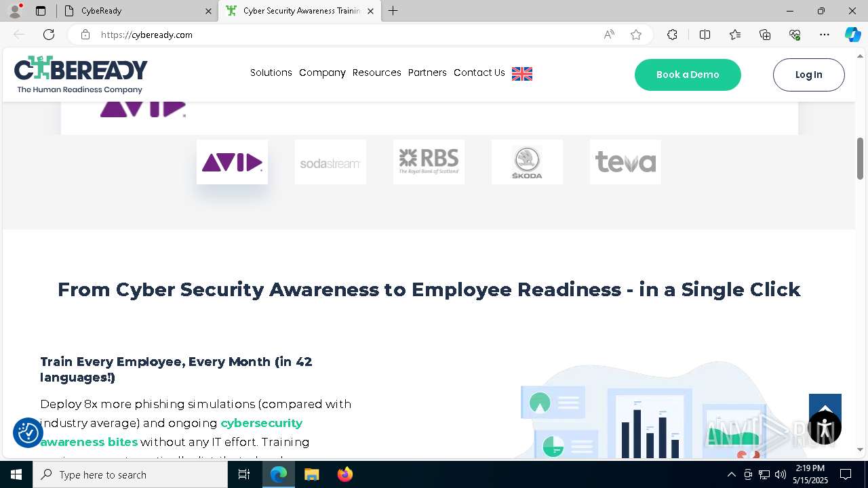Screen dimensions: 868x488
Task: Select the Skoda logo thumbnail
Action: (x=527, y=162)
